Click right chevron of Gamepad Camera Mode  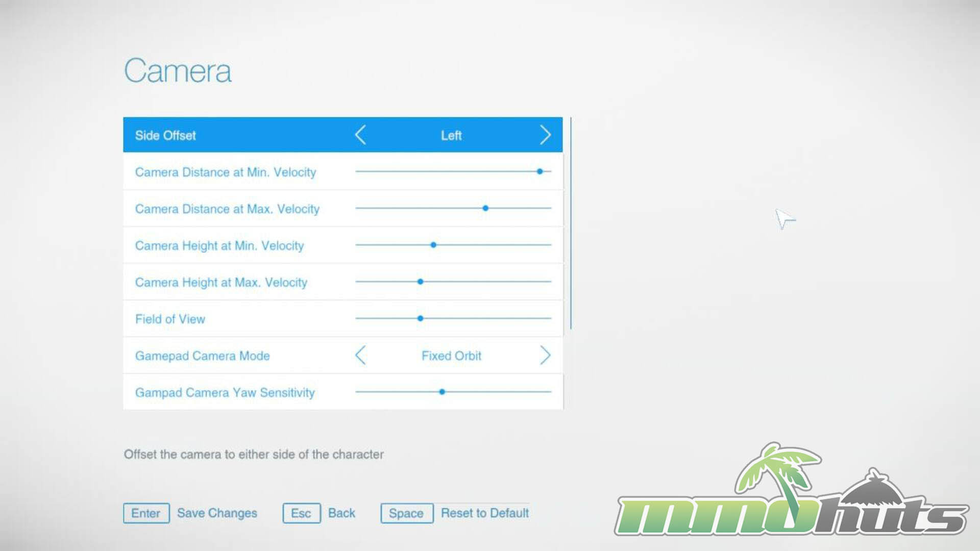[x=545, y=356]
